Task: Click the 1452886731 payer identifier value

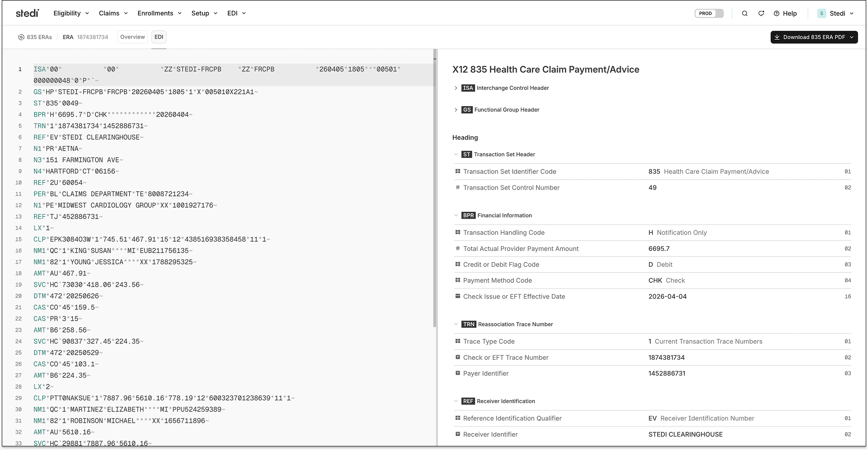Action: tap(667, 373)
